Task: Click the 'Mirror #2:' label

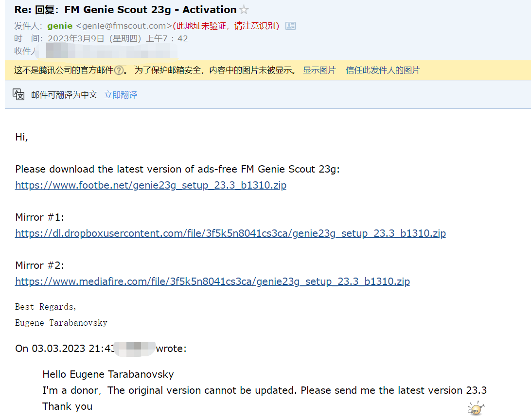Action: pyautogui.click(x=39, y=265)
